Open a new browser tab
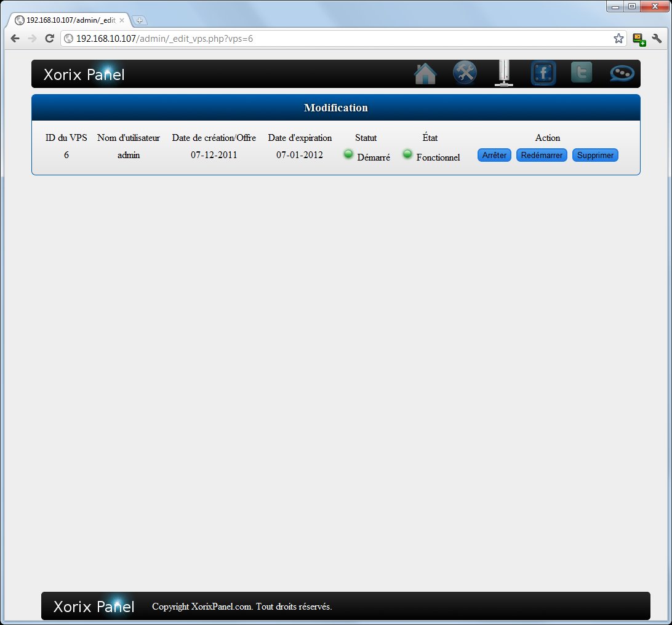Viewport: 672px width, 625px height. click(140, 20)
